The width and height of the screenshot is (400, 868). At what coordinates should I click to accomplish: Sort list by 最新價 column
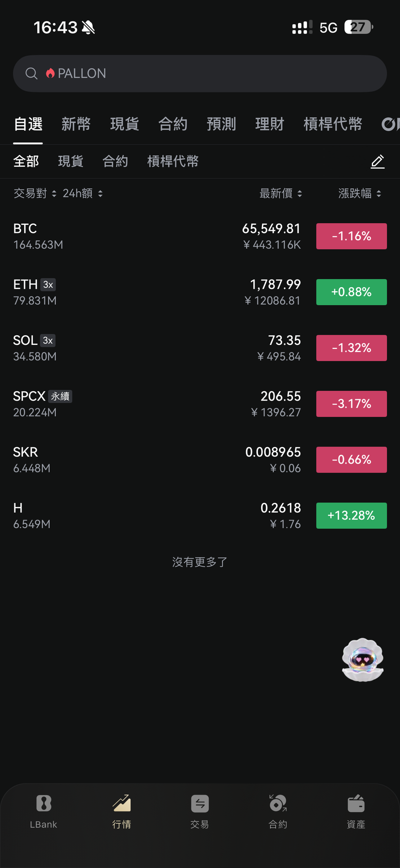(x=280, y=194)
